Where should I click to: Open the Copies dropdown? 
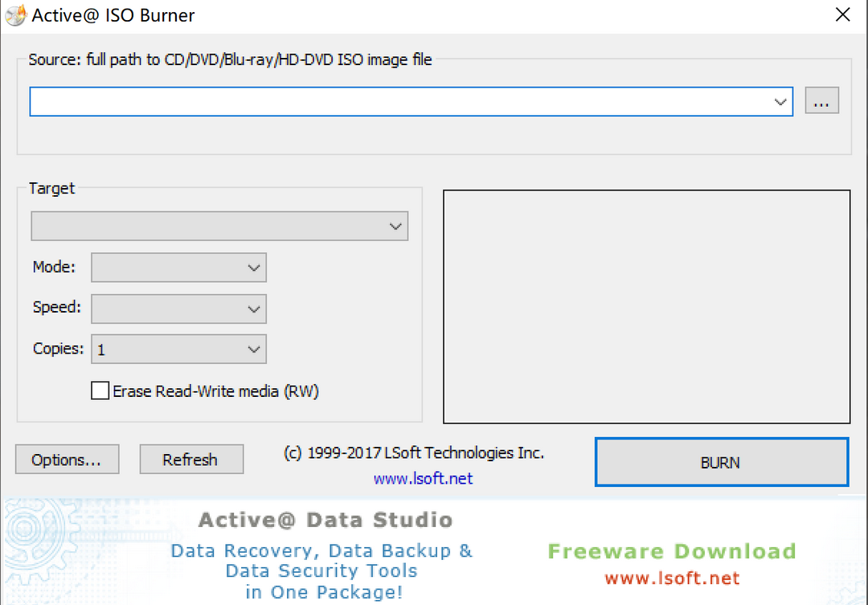254,349
